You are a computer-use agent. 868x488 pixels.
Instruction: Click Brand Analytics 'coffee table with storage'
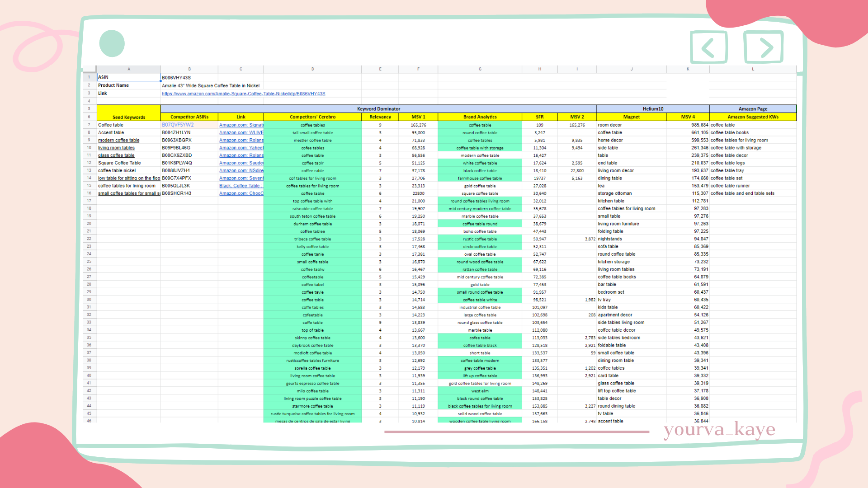[x=480, y=148]
